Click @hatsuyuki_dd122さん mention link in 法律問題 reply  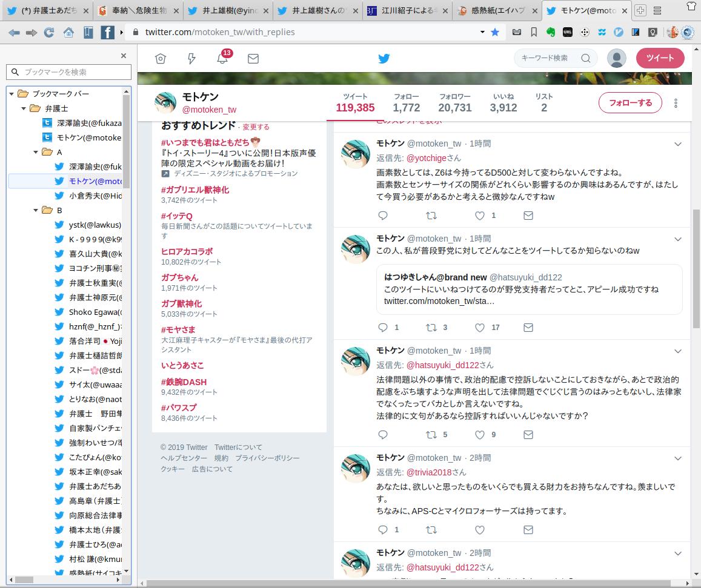450,365
